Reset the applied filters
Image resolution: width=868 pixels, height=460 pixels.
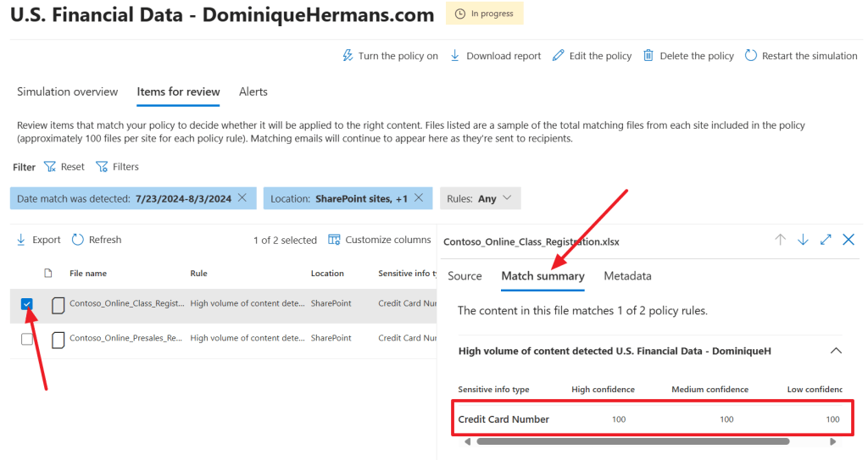[x=64, y=167]
